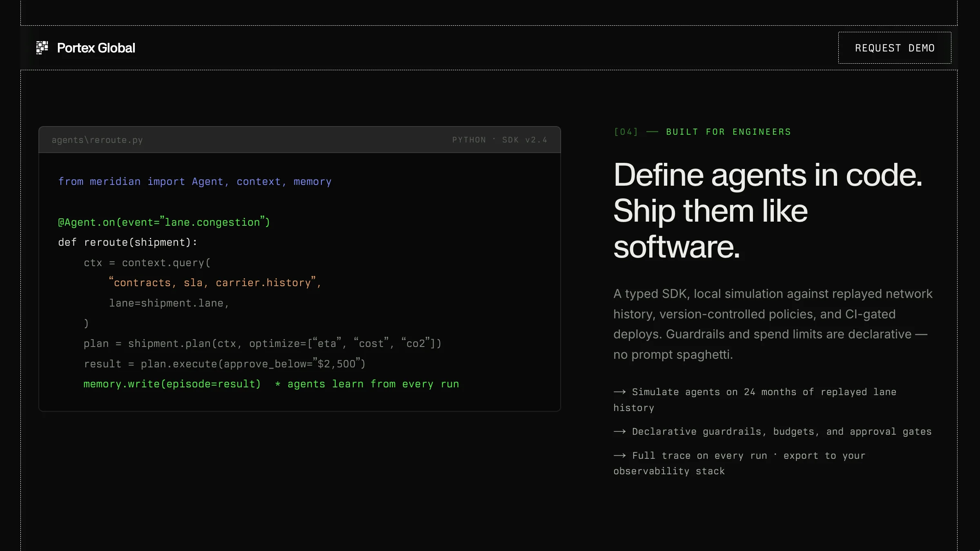This screenshot has height=551, width=980.
Task: Click the @Agent.on decorator line
Action: (164, 222)
